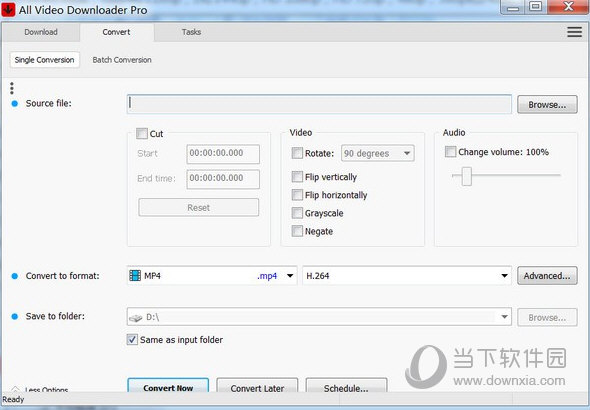Open the H.264 codec dropdown
This screenshot has width=590, height=410.
407,276
